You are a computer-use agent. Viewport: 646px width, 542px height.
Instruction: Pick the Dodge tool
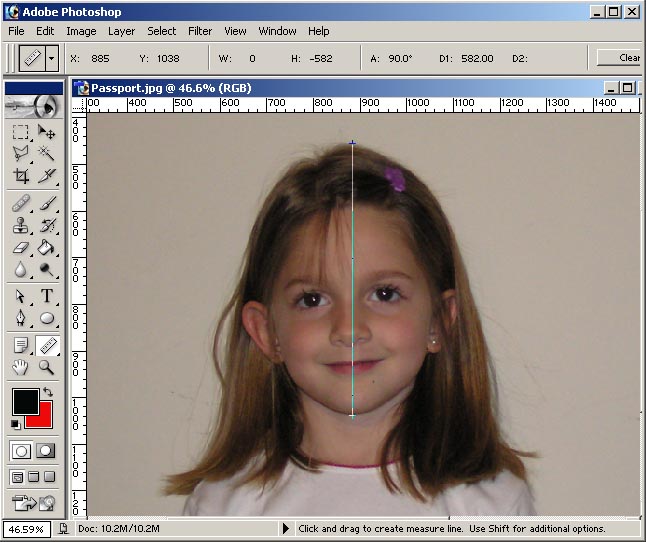click(46, 270)
